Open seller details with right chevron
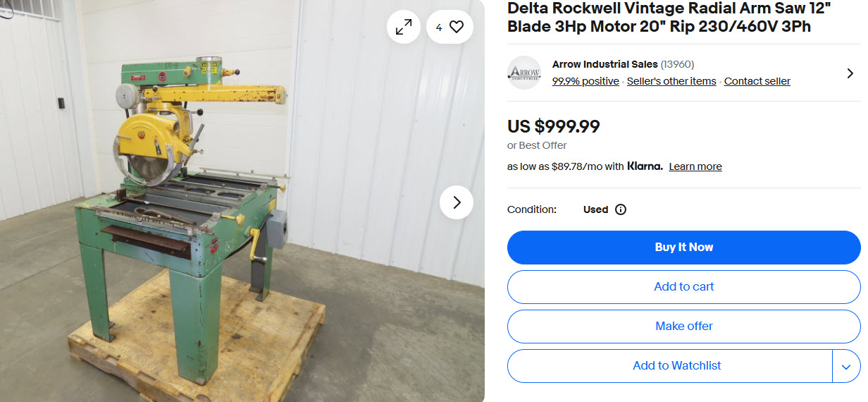 (850, 73)
